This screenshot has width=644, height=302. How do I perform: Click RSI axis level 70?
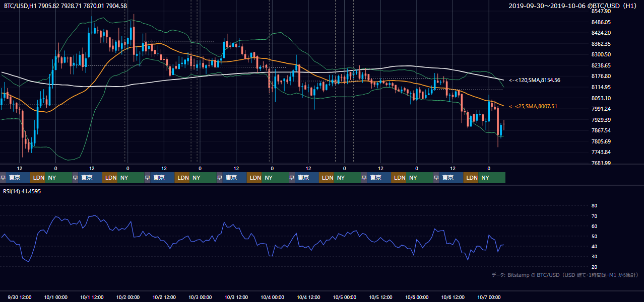tap(594, 216)
